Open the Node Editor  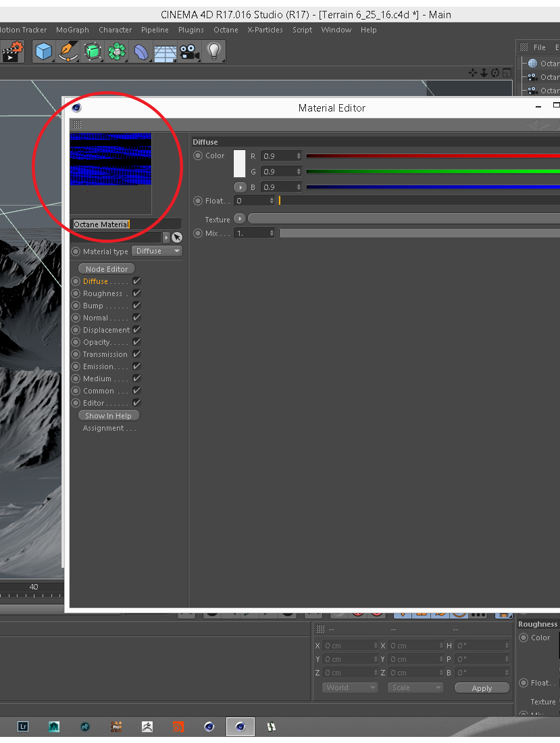107,268
